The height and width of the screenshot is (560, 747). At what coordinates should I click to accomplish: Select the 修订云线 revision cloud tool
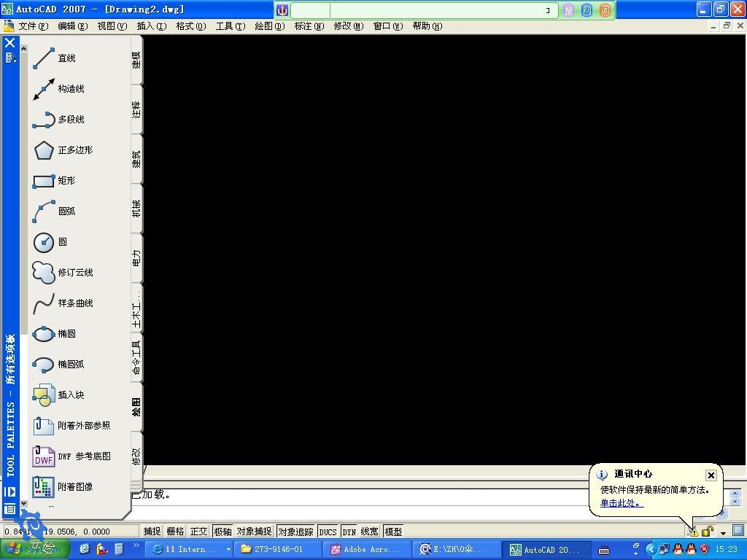(x=63, y=273)
